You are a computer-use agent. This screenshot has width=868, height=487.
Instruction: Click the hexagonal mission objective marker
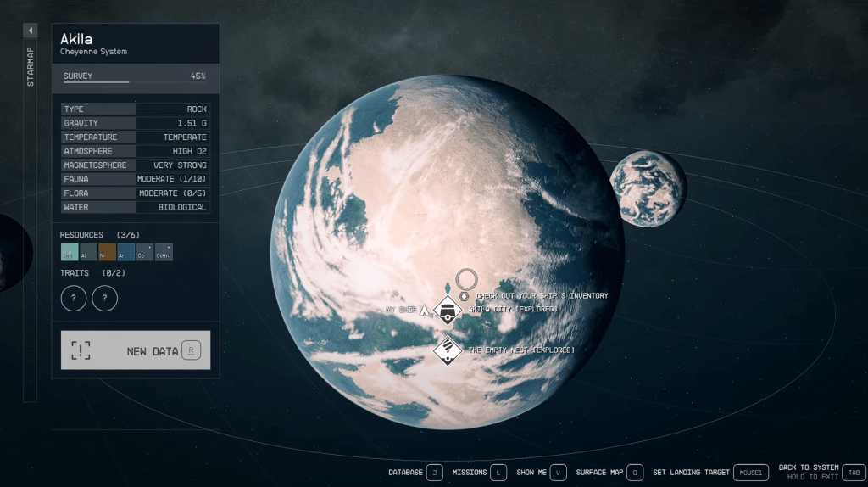pos(464,296)
